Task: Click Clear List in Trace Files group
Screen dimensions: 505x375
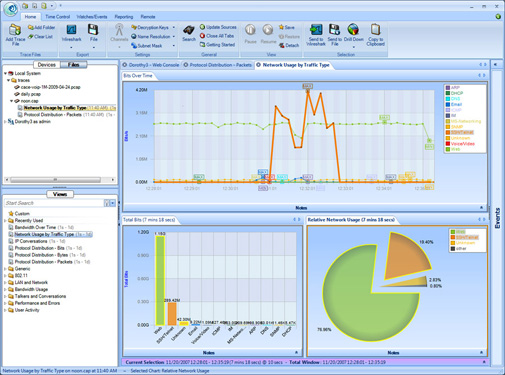Action: point(40,37)
